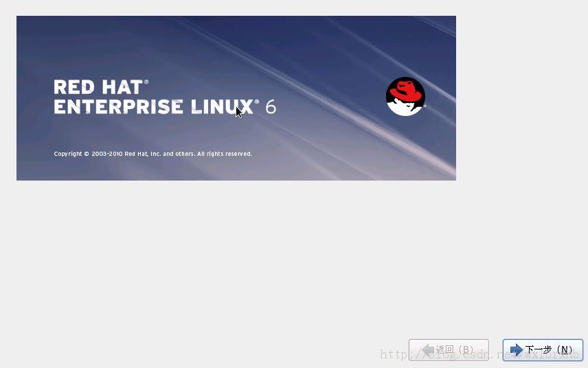
Task: Click the registered mark after LINUX
Action: [x=256, y=101]
